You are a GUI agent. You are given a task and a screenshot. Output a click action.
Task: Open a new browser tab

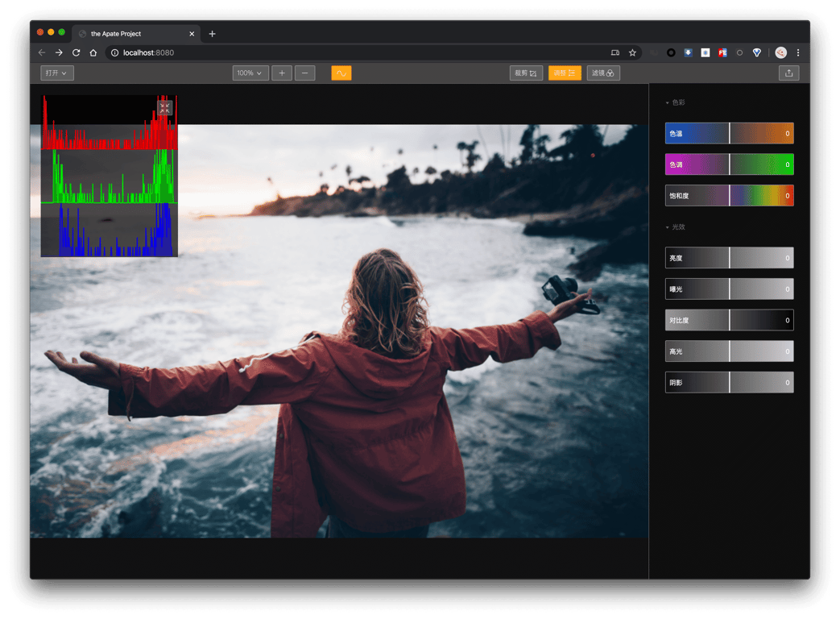pos(213,34)
